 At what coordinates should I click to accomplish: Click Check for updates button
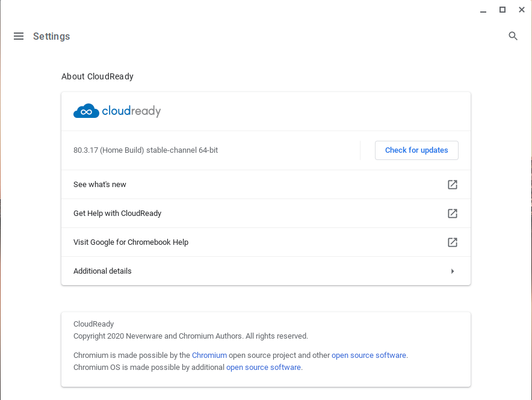(x=416, y=150)
